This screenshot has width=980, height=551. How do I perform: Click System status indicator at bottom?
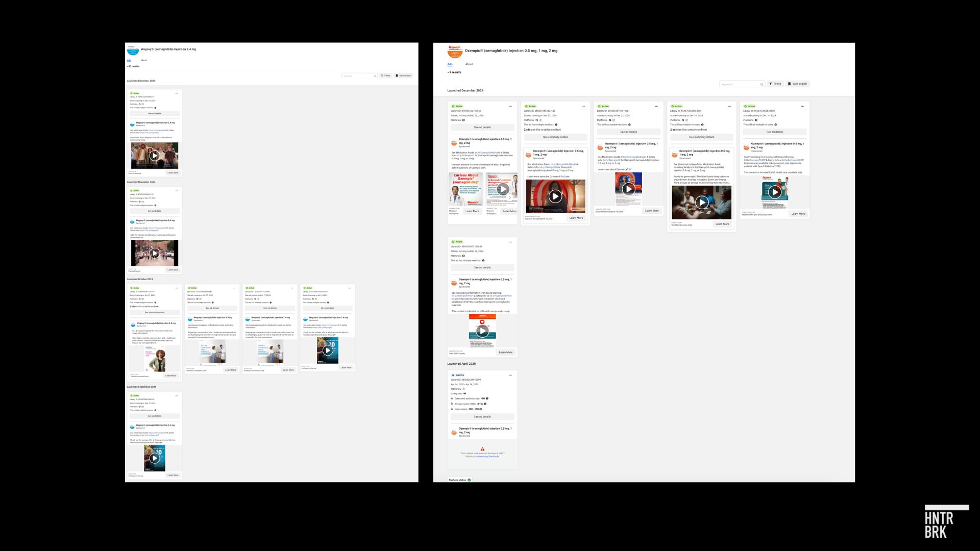coord(459,480)
